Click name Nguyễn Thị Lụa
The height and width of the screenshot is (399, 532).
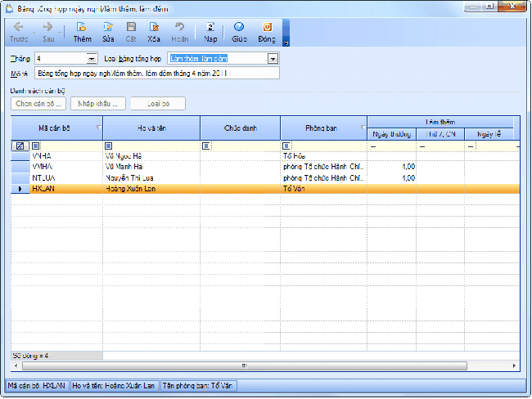(x=129, y=178)
